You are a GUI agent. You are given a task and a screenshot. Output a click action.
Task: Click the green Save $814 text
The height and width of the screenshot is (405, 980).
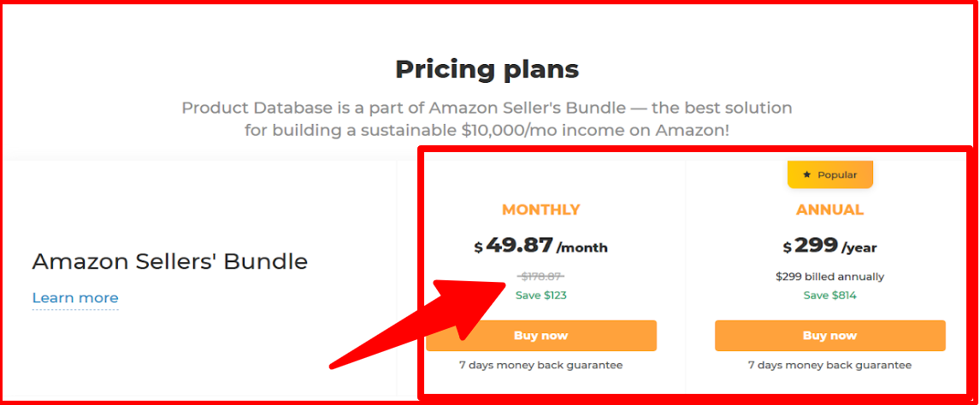(829, 296)
